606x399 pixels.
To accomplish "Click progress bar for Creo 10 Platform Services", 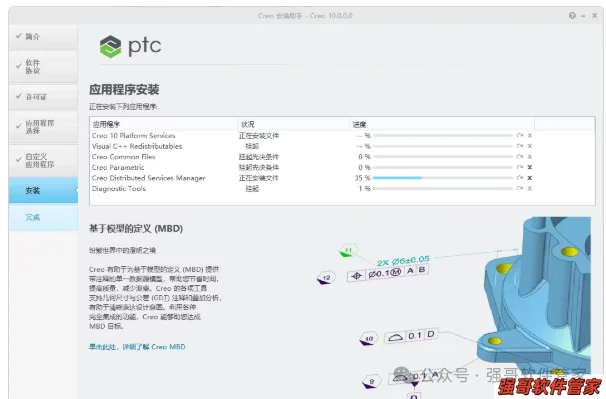I will click(x=443, y=136).
